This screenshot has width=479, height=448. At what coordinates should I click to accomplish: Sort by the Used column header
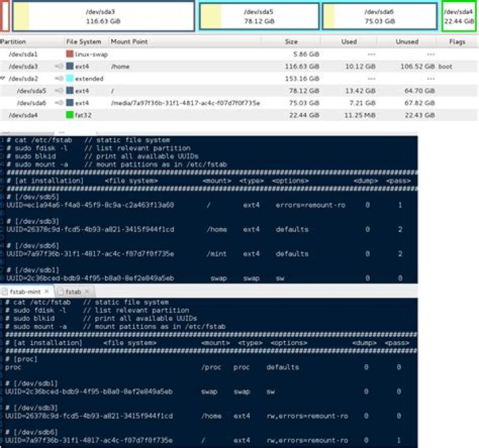[x=349, y=42]
